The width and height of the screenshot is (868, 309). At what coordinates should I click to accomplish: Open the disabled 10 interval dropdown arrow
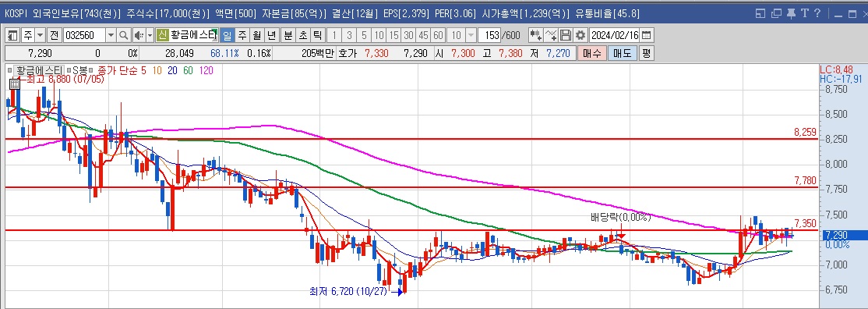pyautogui.click(x=471, y=36)
